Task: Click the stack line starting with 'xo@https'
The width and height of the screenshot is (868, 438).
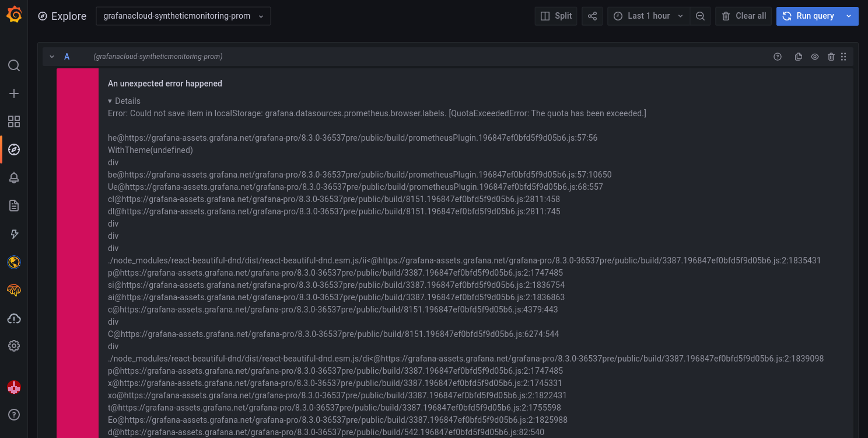Action: [x=337, y=395]
